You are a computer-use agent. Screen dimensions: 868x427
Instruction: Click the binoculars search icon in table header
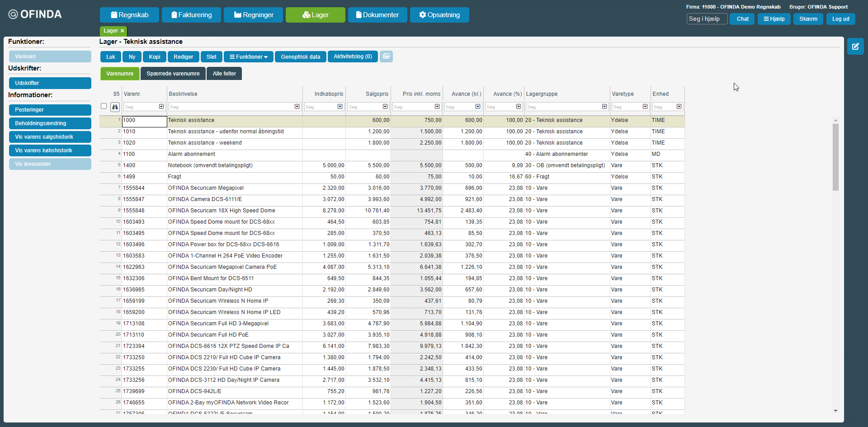click(115, 107)
